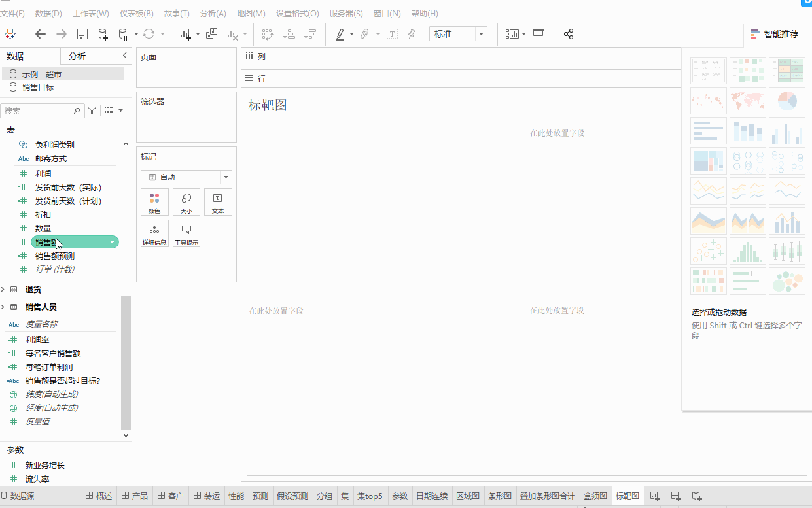
Task: Select the horizontal bars chart thumbnail
Action: pos(709,131)
